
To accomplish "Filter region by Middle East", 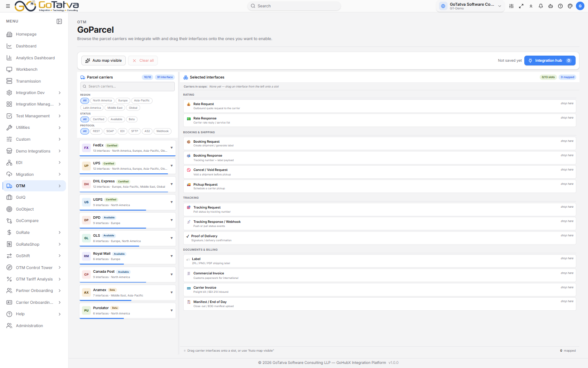I will 115,108.
